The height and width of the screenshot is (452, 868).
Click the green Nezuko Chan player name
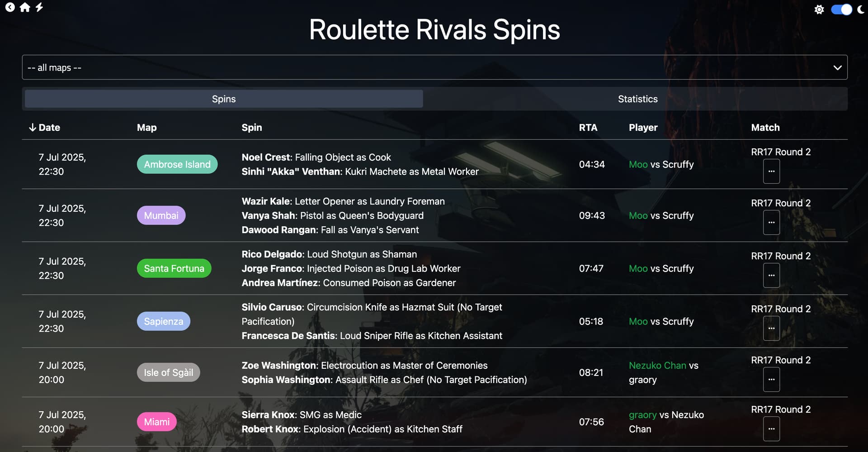(657, 366)
